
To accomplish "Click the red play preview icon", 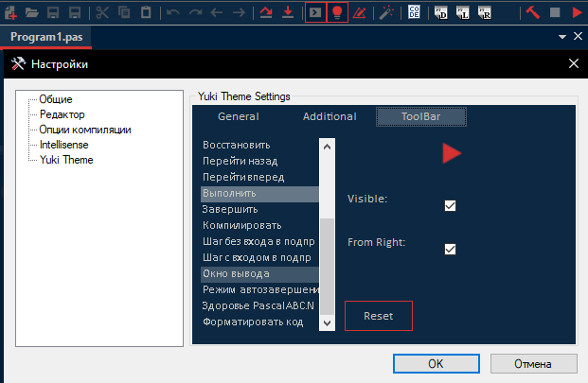I will pyautogui.click(x=452, y=153).
